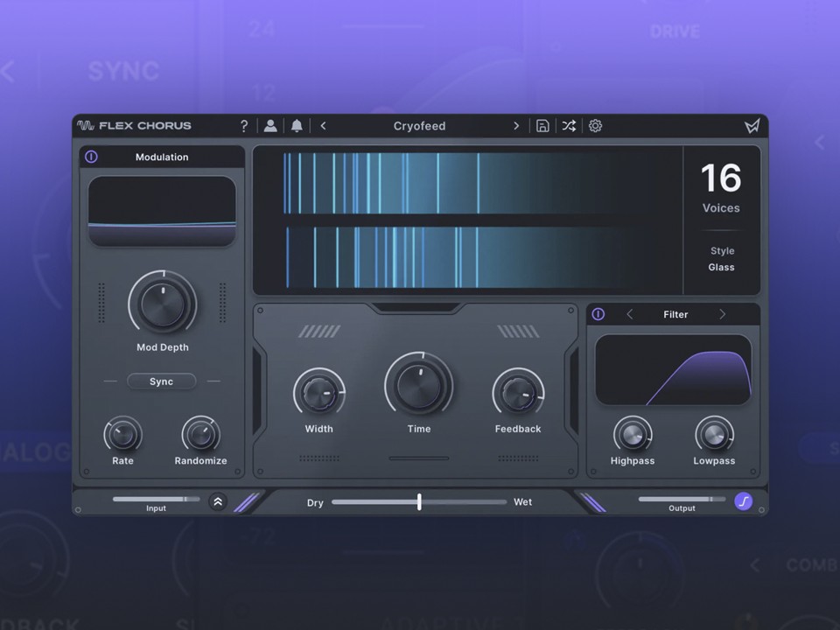The image size is (840, 630).
Task: Click the Dry label
Action: coord(315,502)
